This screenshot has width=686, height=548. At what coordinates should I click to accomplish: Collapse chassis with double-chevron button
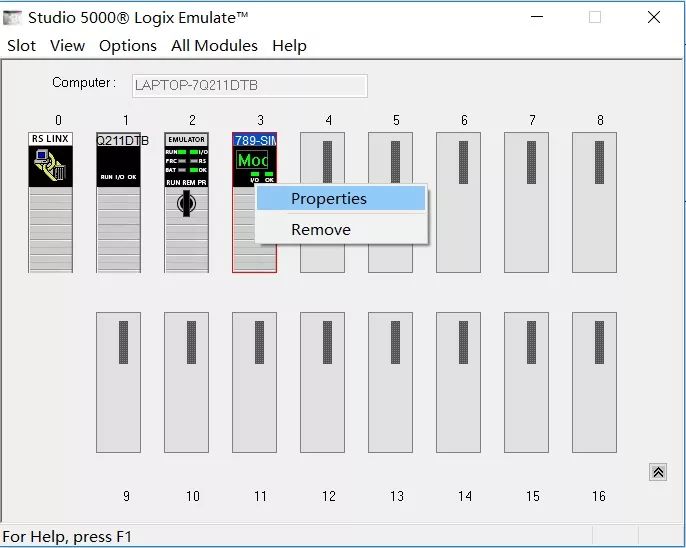tap(658, 472)
